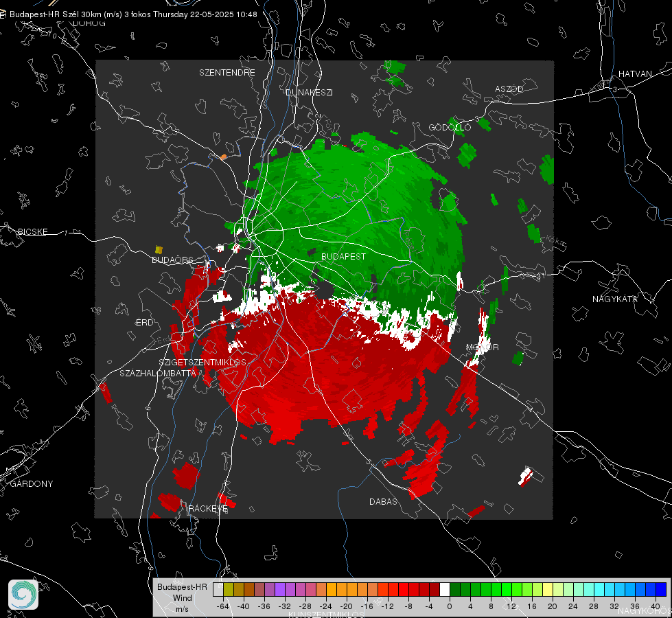The width and height of the screenshot is (672, 618).
Task: Click the -40 legend scale value
Action: pos(244,606)
